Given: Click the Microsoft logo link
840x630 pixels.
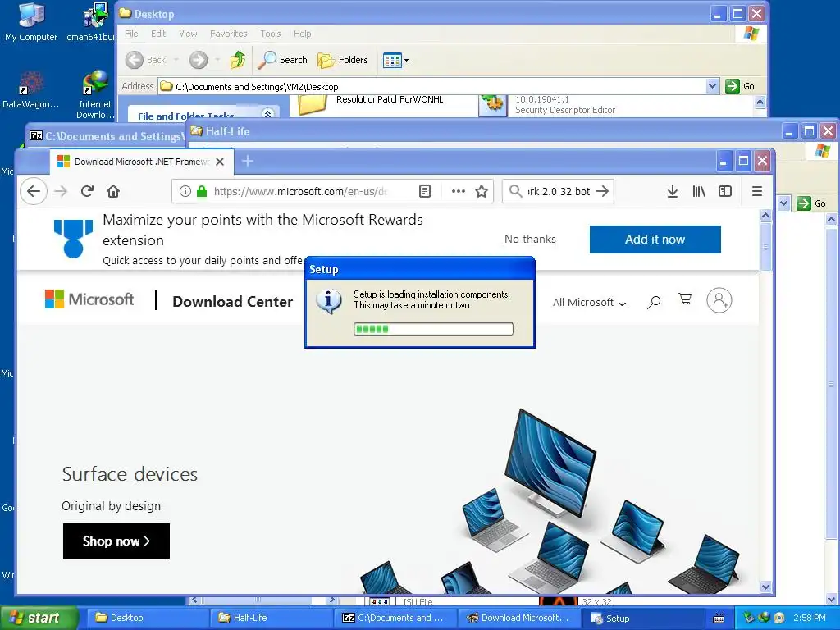Looking at the screenshot, I should (x=89, y=299).
